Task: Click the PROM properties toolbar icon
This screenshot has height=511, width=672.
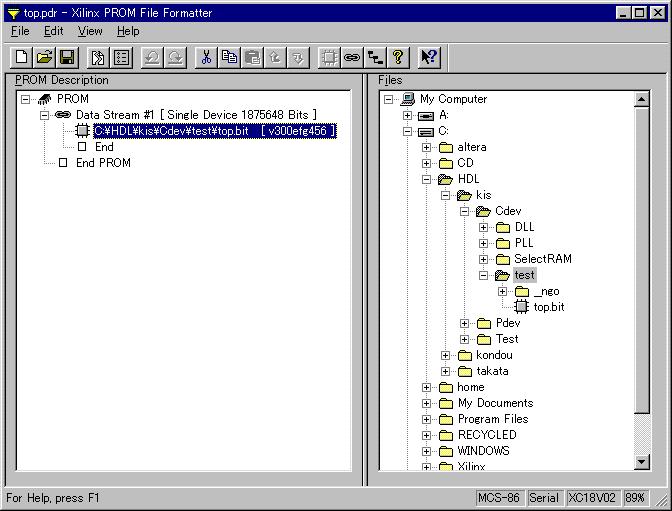Action: point(98,57)
